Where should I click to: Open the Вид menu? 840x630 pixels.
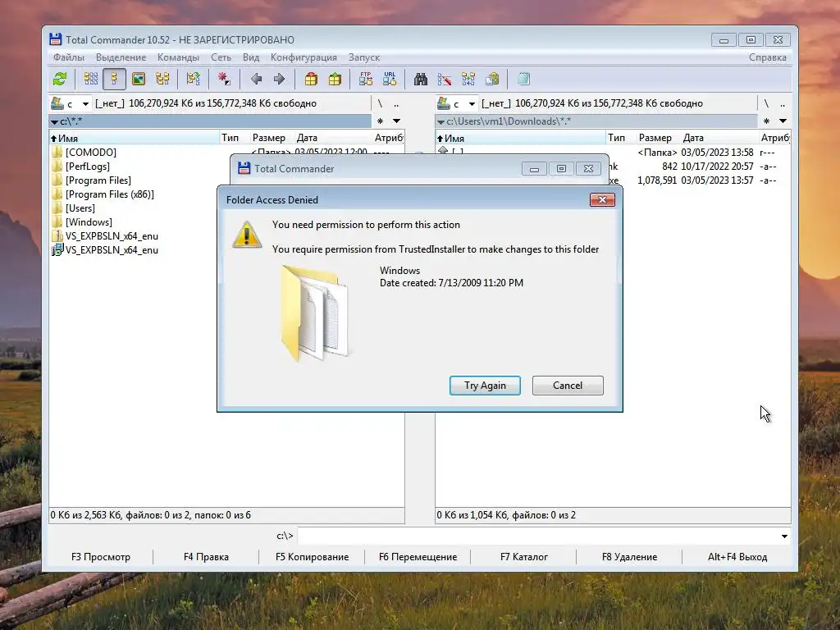251,57
